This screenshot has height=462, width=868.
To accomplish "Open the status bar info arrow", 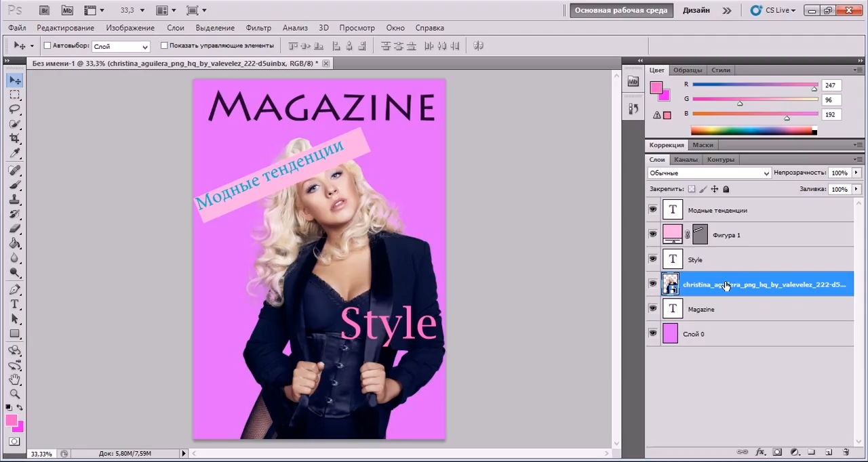I will pyautogui.click(x=183, y=453).
